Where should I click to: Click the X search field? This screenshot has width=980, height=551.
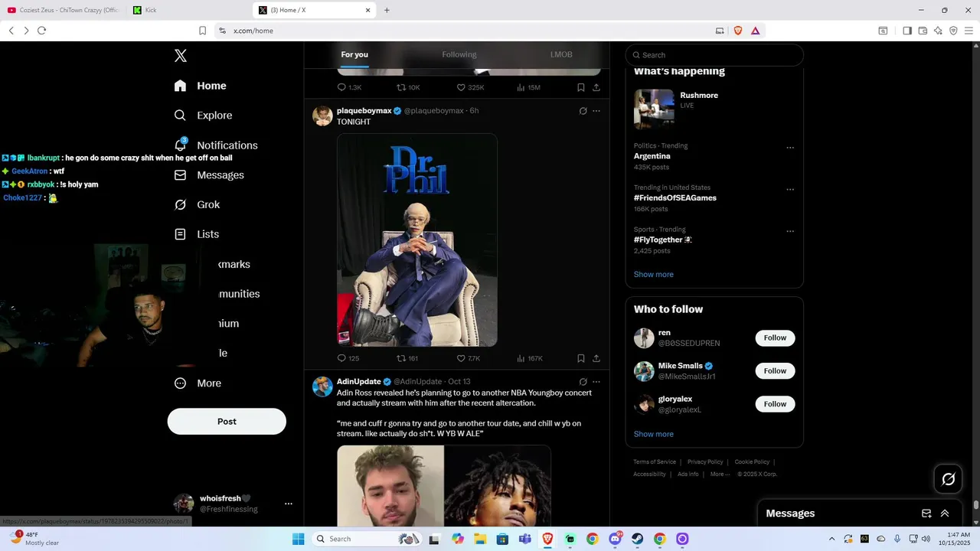[x=714, y=55]
